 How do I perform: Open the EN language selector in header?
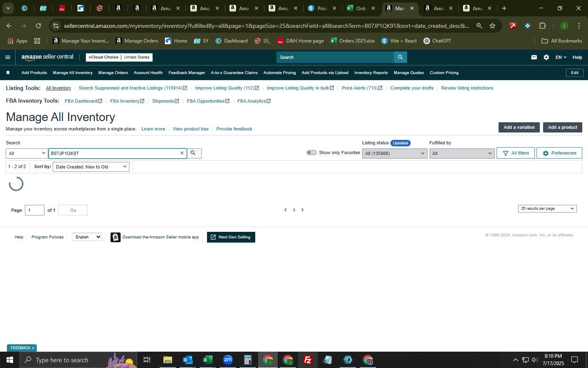point(561,57)
